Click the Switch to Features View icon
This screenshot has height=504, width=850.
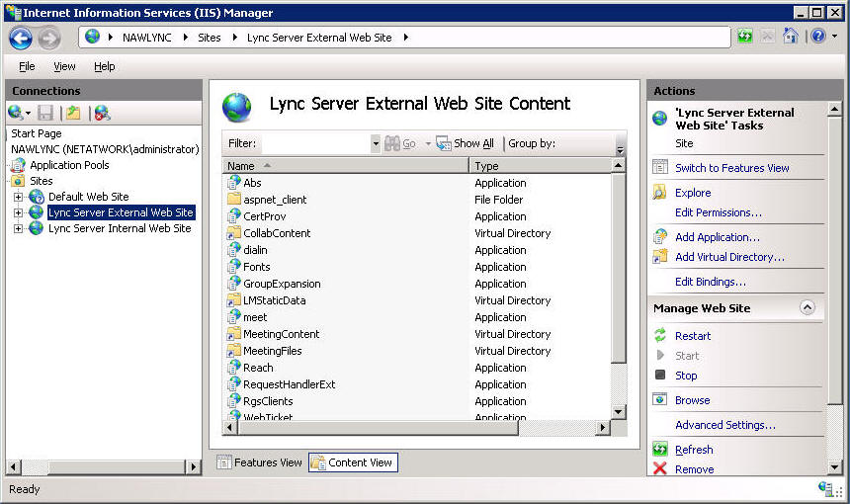(660, 167)
